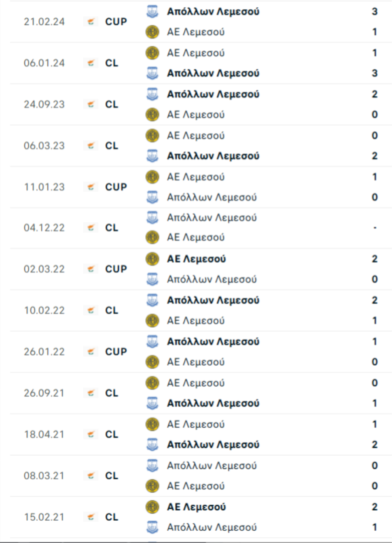Click Apollon crest in 10.02.22 match
The height and width of the screenshot is (543, 392).
152,300
